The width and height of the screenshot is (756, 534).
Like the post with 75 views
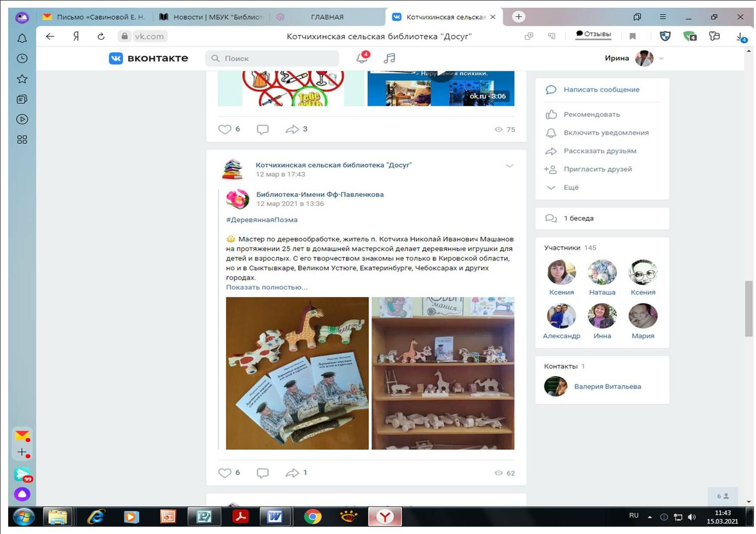tap(225, 129)
